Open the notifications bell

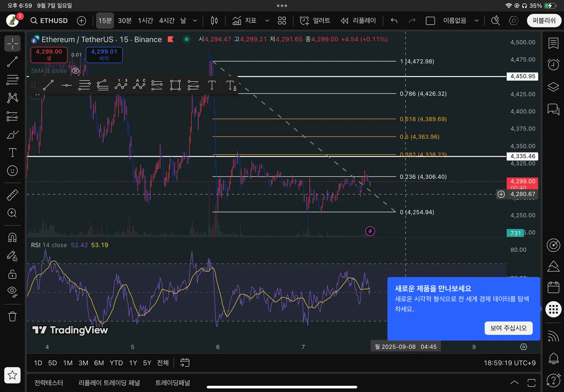pyautogui.click(x=553, y=359)
